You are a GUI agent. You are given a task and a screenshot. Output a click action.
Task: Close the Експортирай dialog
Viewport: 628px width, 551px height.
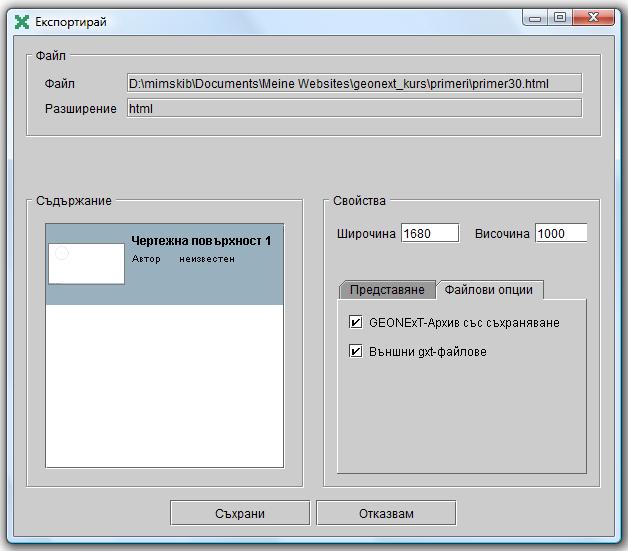594,18
